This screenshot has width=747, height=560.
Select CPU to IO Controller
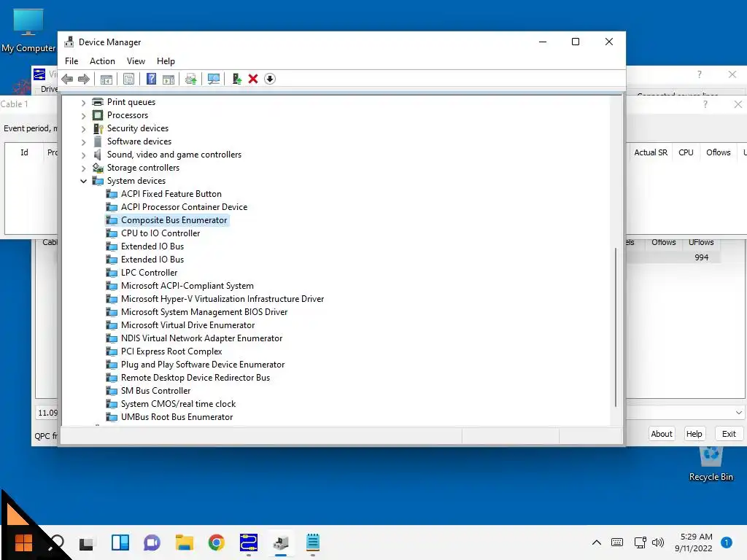pyautogui.click(x=160, y=233)
